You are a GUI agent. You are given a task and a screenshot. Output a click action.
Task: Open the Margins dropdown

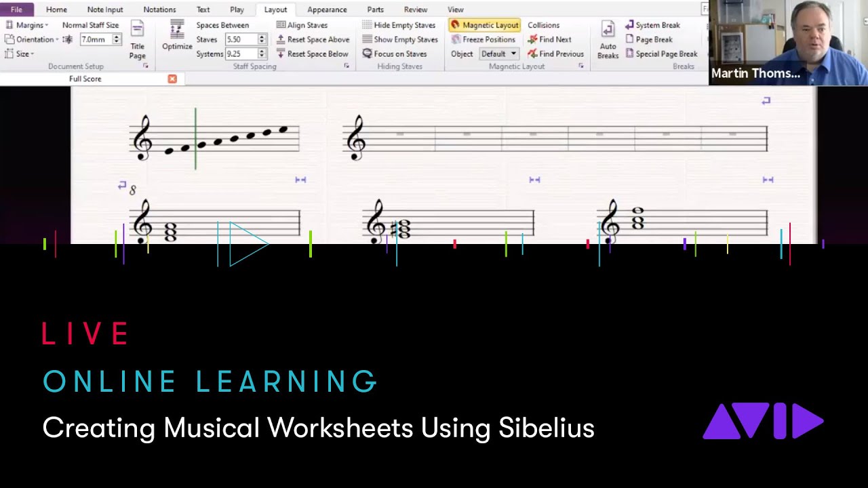pos(27,25)
